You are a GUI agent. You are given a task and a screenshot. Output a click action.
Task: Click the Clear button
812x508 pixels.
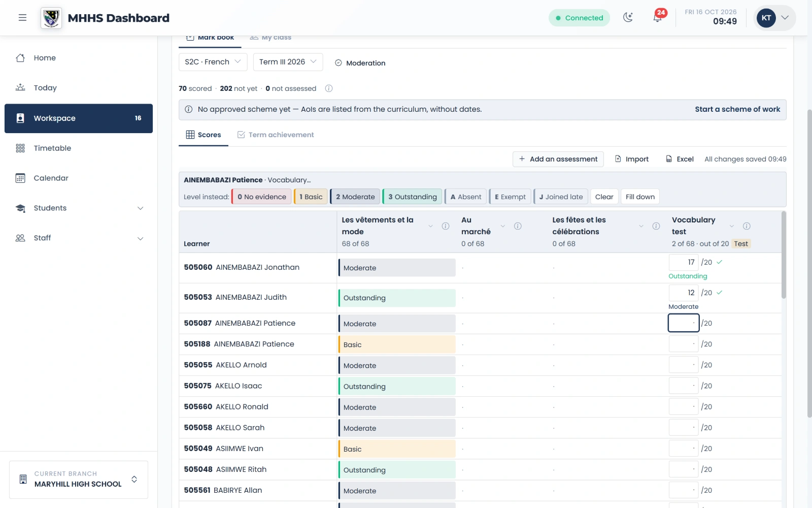coord(604,197)
